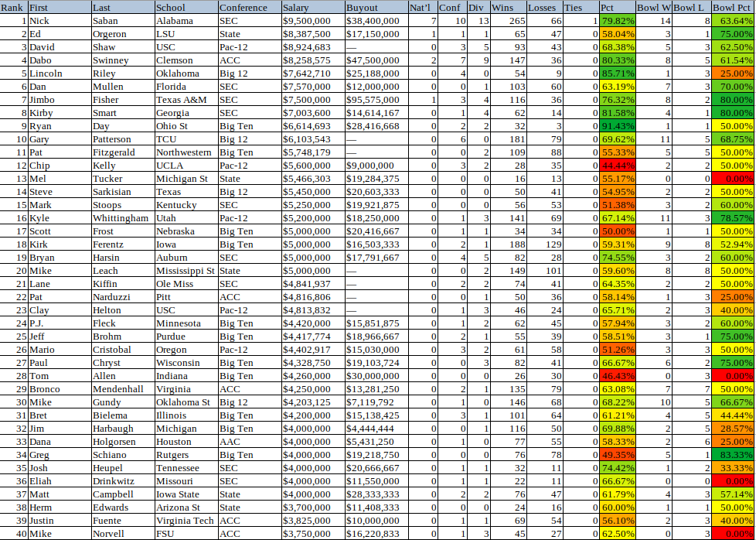Select the "78.57%" Bowl Pct cell
Screen dimensions: 756x540
point(733,218)
